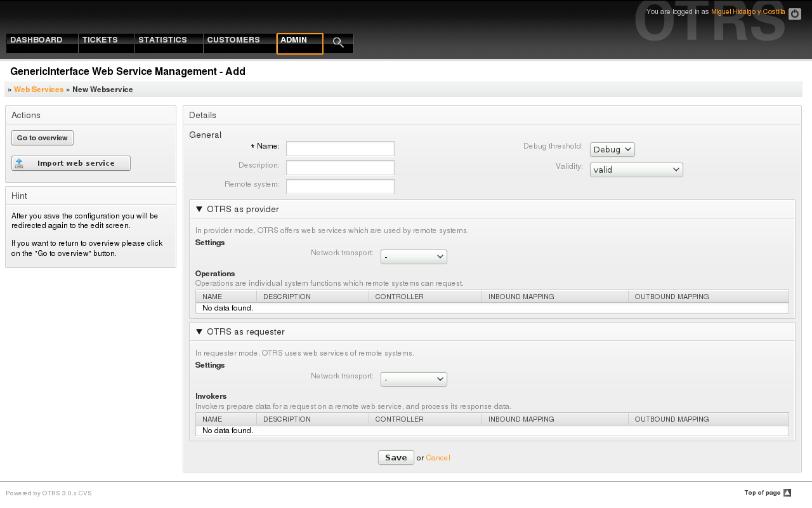The height and width of the screenshot is (508, 812).
Task: Open the Dashboard menu
Action: pyautogui.click(x=37, y=40)
